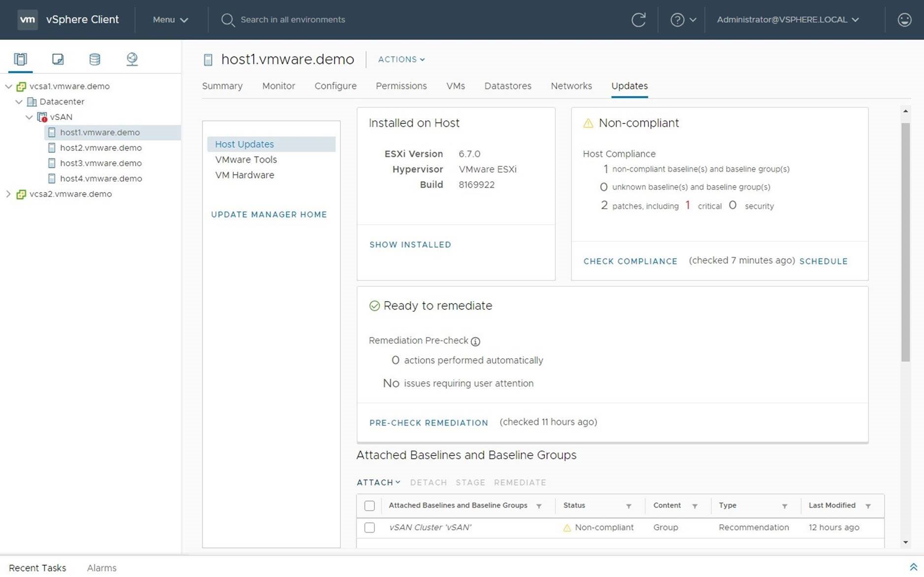924x577 pixels.
Task: Select host2.vmware.demo in the tree
Action: tap(101, 148)
